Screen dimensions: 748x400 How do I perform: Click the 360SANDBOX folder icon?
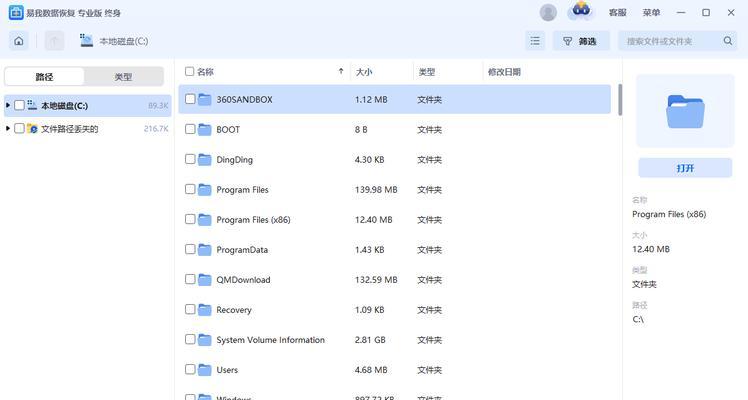[205, 99]
